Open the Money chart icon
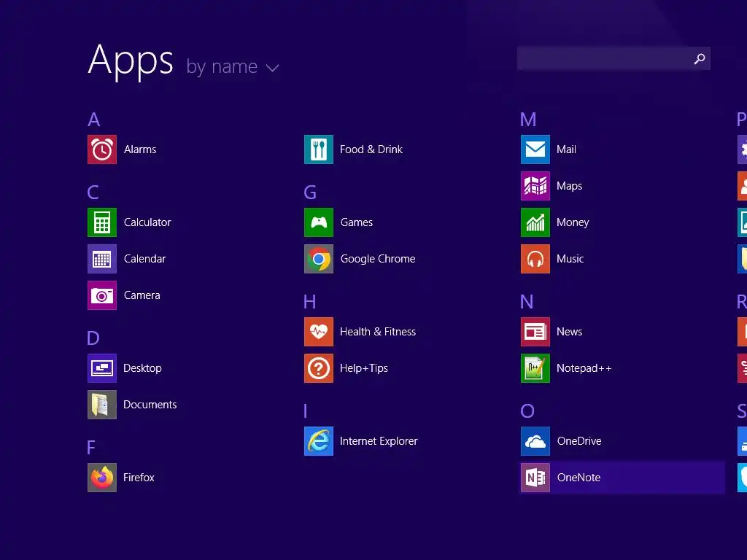The height and width of the screenshot is (560, 747). click(535, 222)
